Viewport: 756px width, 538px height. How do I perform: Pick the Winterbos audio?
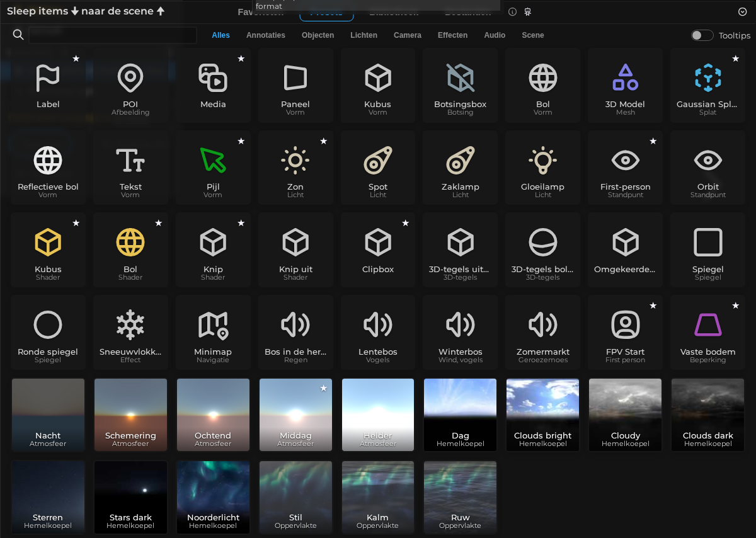(x=461, y=332)
